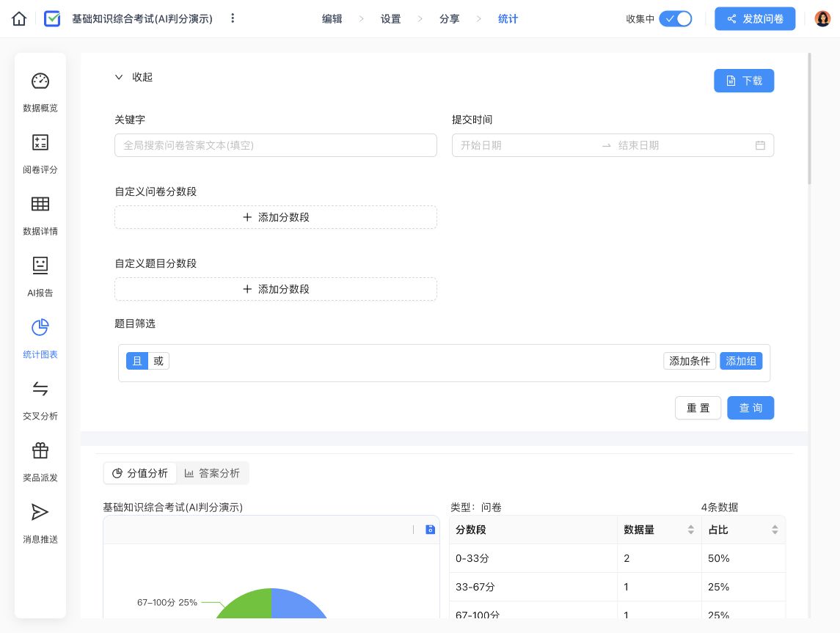Open the three-dot more options menu
The width and height of the screenshot is (840, 633).
pos(233,18)
